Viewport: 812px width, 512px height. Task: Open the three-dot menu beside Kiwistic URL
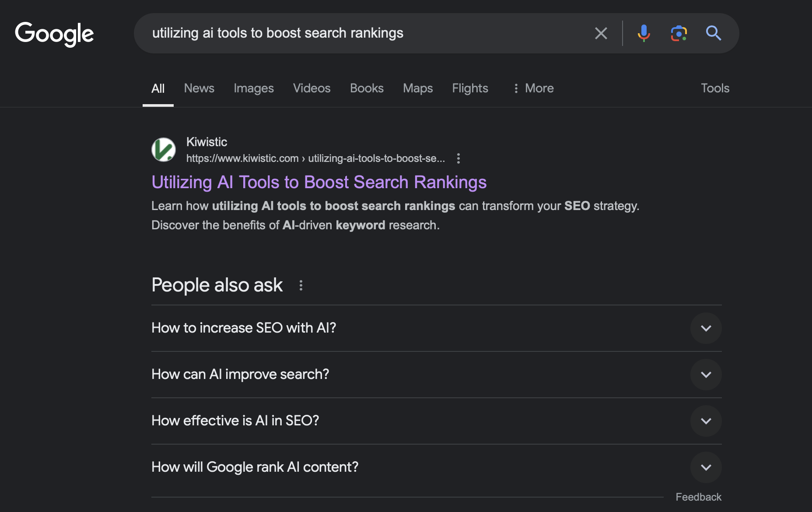coord(458,158)
